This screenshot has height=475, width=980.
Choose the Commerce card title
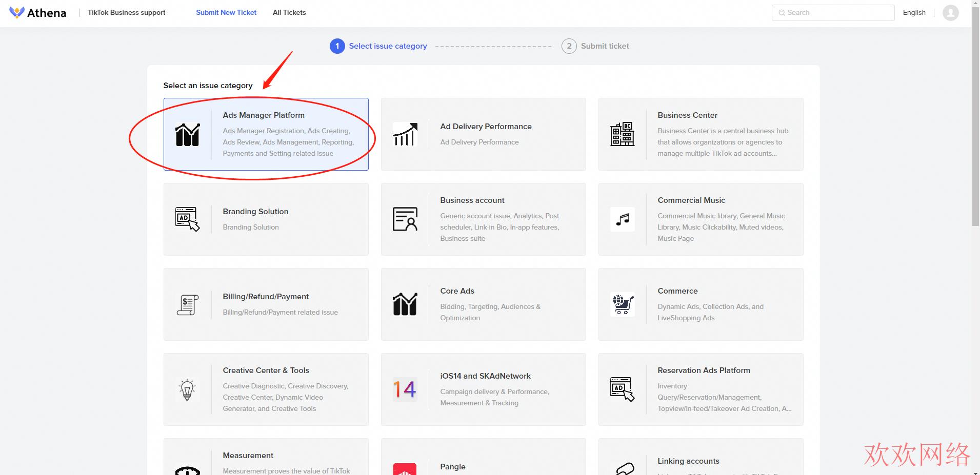[x=677, y=291]
